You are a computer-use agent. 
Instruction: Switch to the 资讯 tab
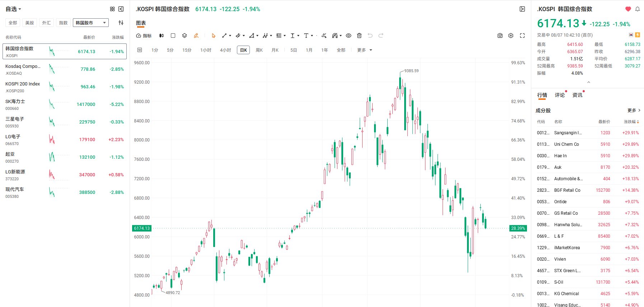[x=577, y=95]
